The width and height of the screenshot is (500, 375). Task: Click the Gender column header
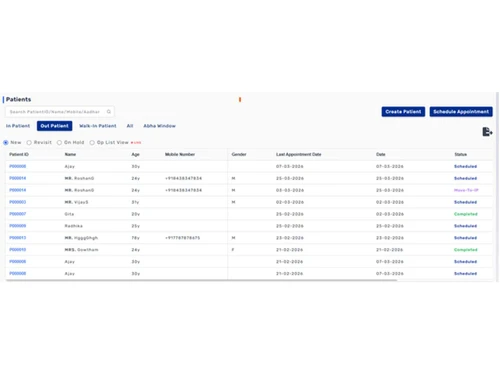click(239, 154)
